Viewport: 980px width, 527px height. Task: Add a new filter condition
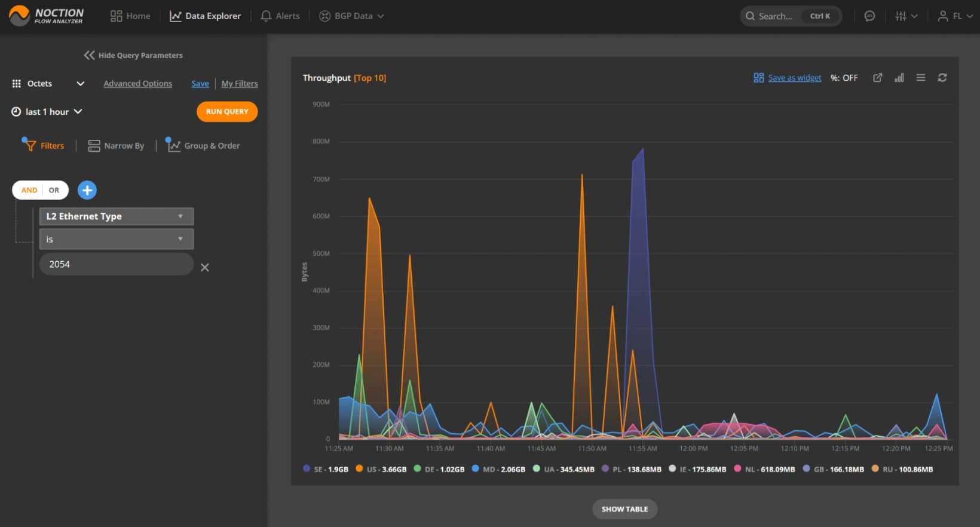[x=87, y=190]
